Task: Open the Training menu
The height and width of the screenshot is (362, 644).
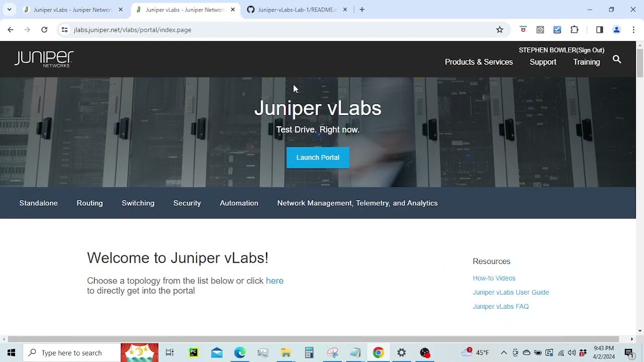Action: [x=586, y=62]
